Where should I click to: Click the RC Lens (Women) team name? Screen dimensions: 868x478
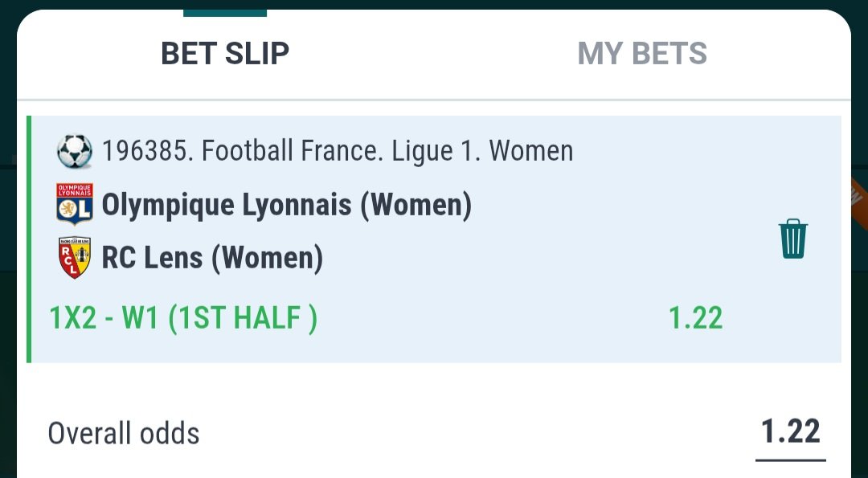(212, 258)
